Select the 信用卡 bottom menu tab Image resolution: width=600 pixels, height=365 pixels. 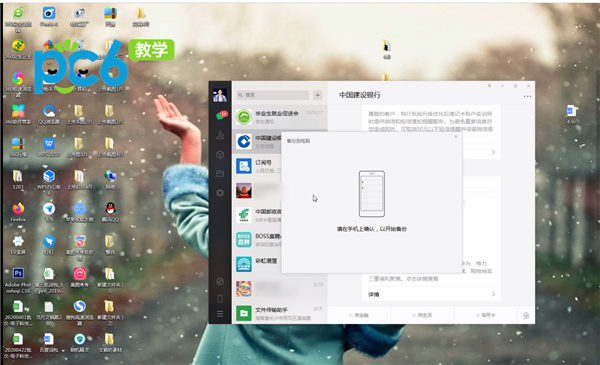click(x=486, y=315)
